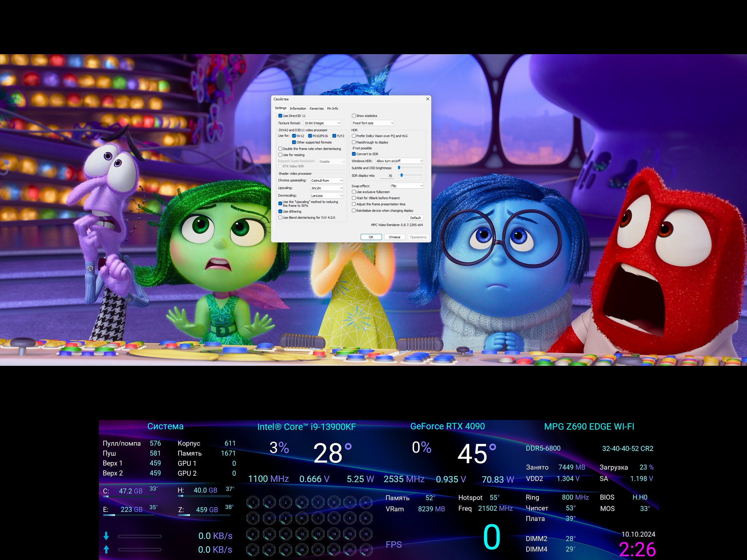747x560 pixels.
Task: Disable the Use Direct3D 11 checkbox
Action: (x=280, y=116)
